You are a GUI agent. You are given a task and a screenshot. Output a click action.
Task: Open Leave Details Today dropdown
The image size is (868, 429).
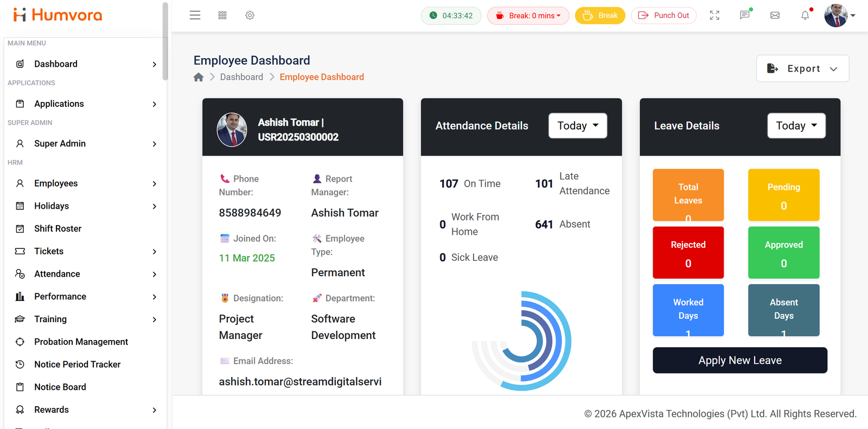coord(796,126)
